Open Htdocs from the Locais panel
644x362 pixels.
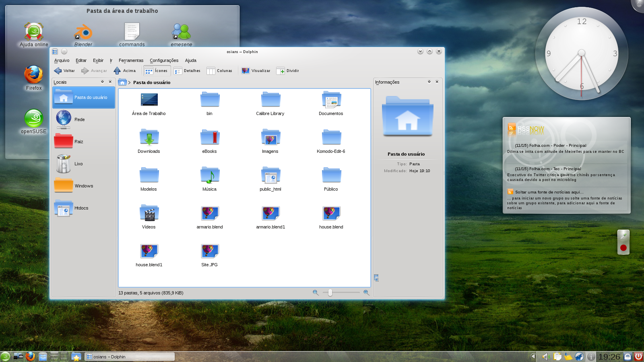click(81, 208)
